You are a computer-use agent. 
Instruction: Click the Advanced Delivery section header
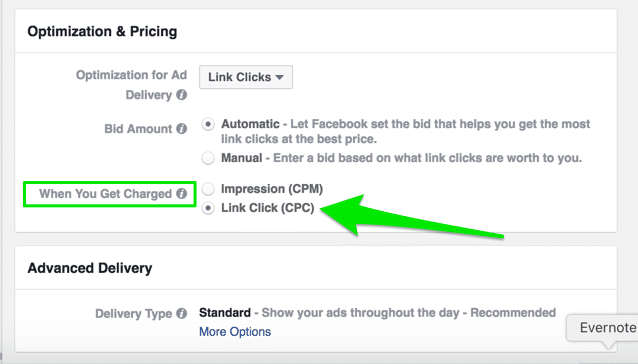point(90,268)
